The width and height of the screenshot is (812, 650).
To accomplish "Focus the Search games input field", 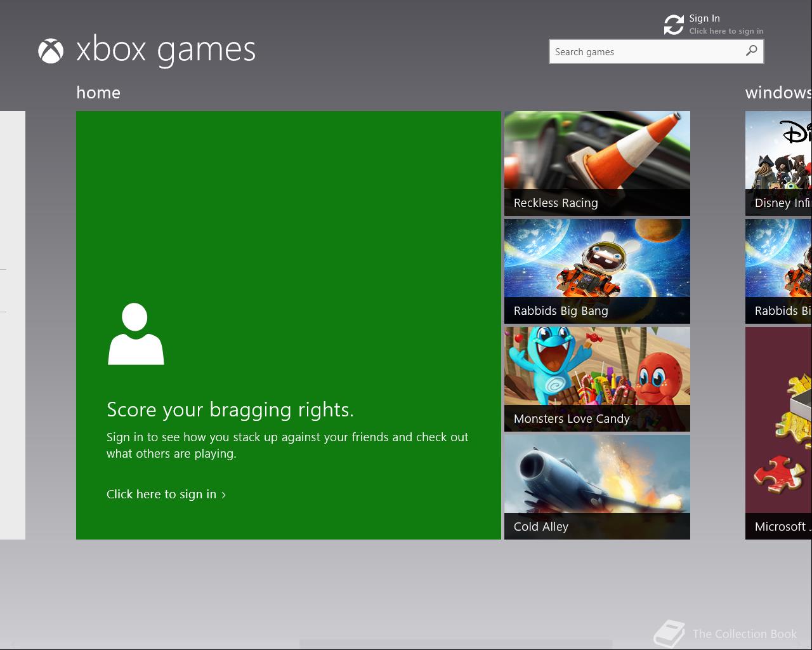I will [656, 51].
